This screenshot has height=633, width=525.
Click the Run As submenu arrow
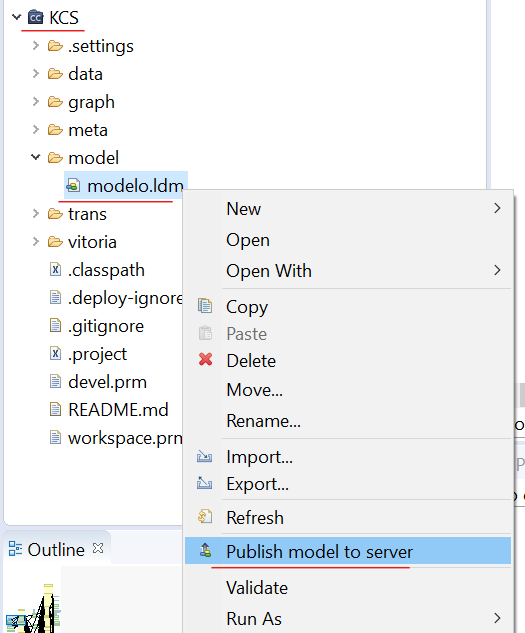pos(497,618)
